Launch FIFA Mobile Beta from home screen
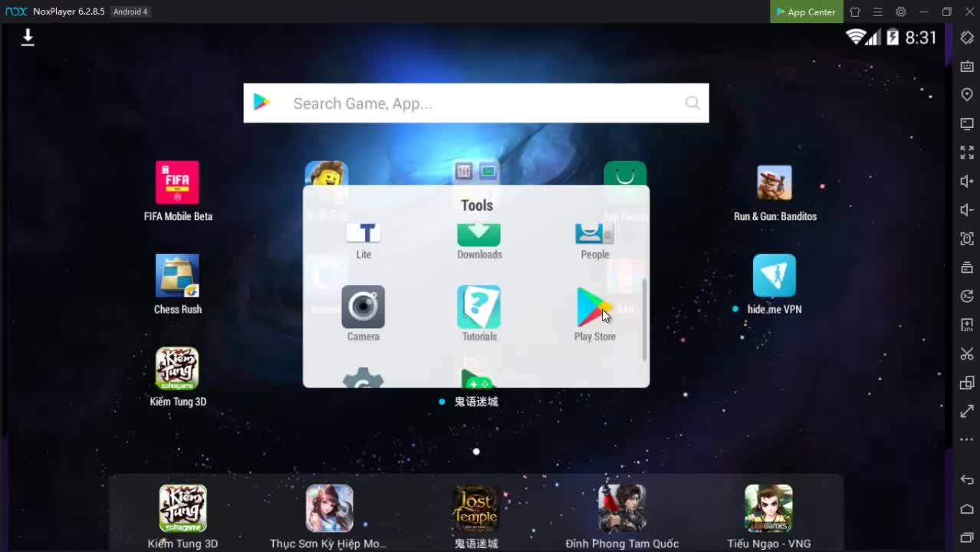 tap(177, 182)
